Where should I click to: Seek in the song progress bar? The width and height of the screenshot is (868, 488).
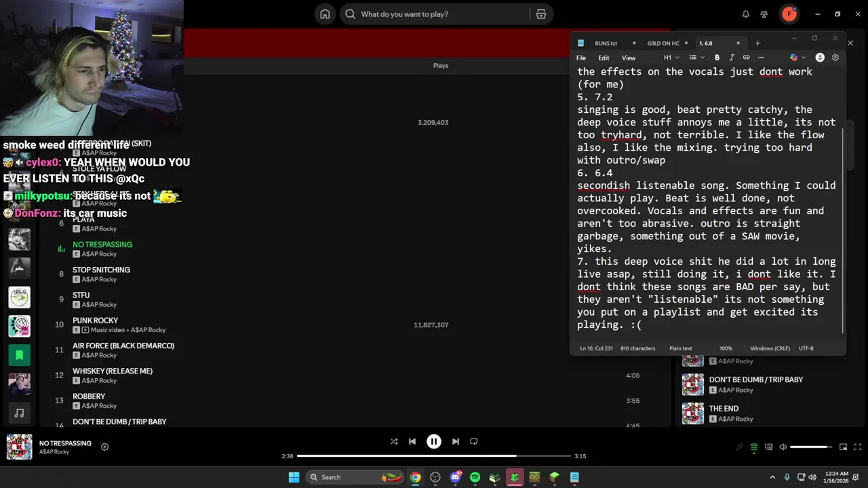(434, 456)
